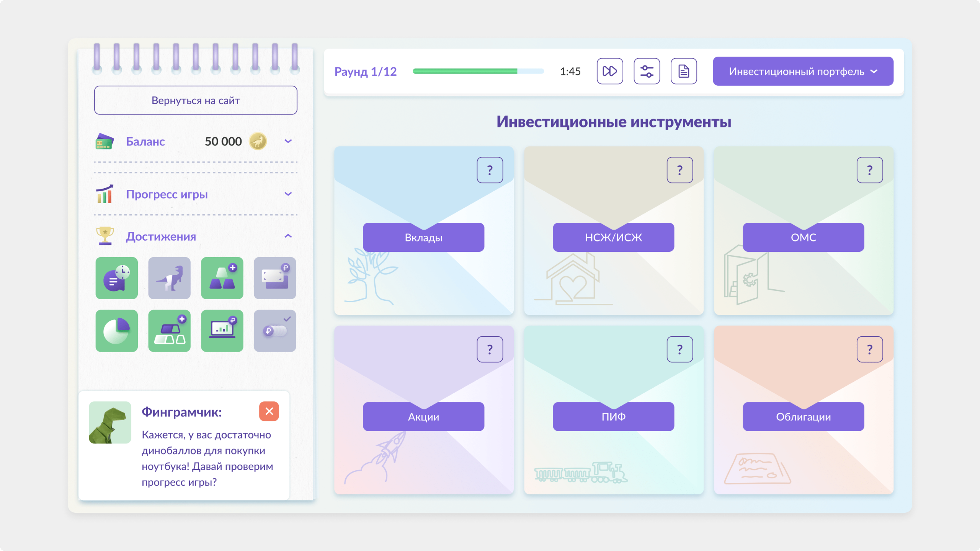Open the Инвестиционный портфель dropdown
The height and width of the screenshot is (551, 980).
803,71
